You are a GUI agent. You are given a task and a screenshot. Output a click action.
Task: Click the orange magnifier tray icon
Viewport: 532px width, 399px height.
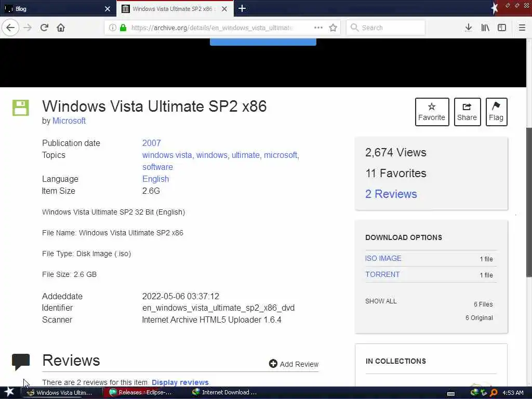coord(494,393)
